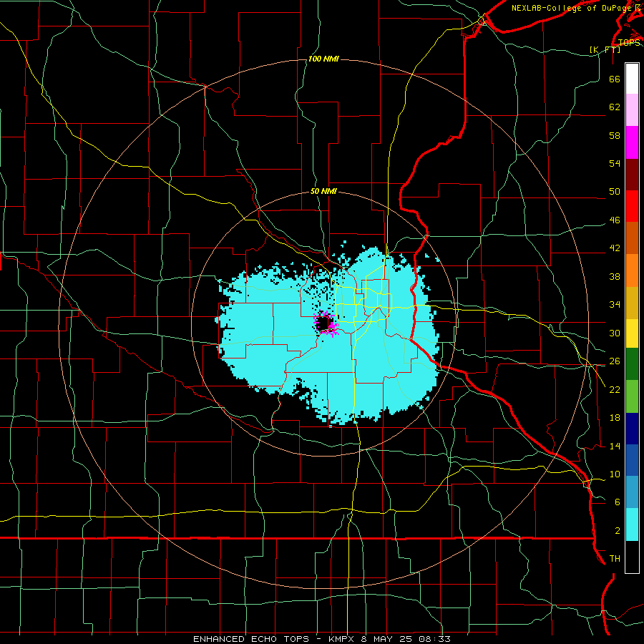
Task: Select the 38 scale number
Action: [x=615, y=276]
